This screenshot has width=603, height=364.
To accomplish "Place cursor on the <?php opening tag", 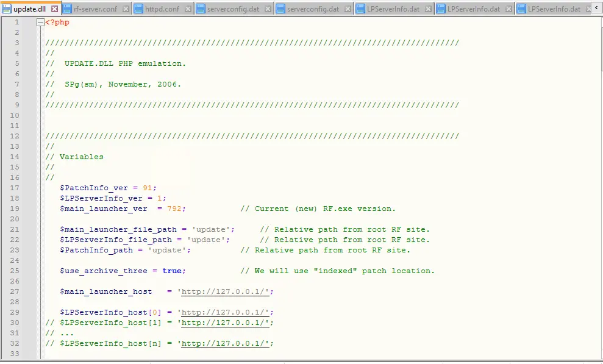I will (57, 23).
